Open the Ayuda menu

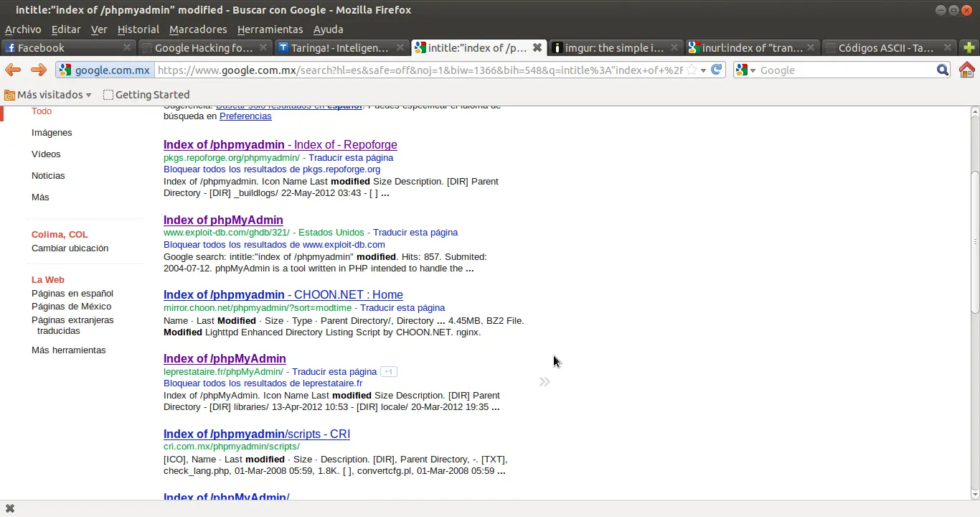click(x=329, y=29)
